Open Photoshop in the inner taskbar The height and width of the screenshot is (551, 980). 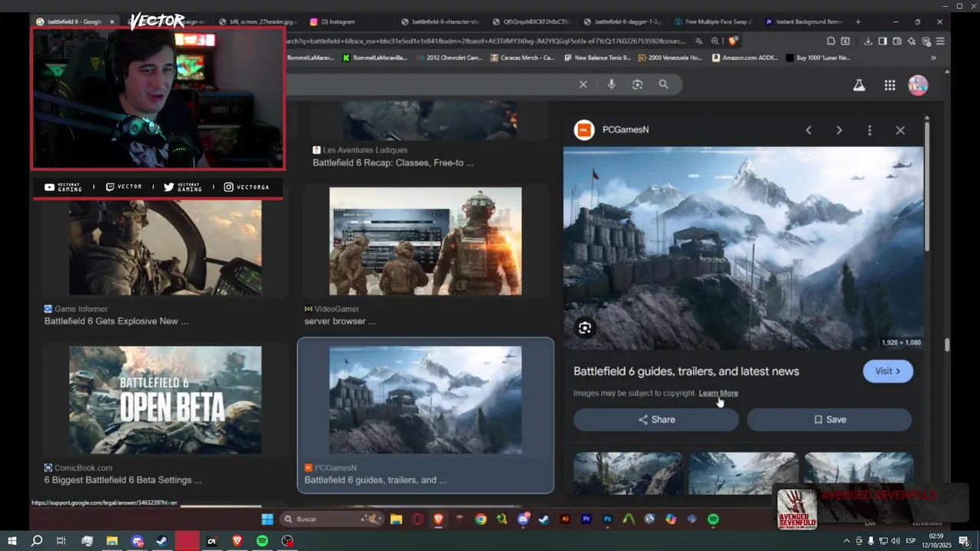[607, 519]
